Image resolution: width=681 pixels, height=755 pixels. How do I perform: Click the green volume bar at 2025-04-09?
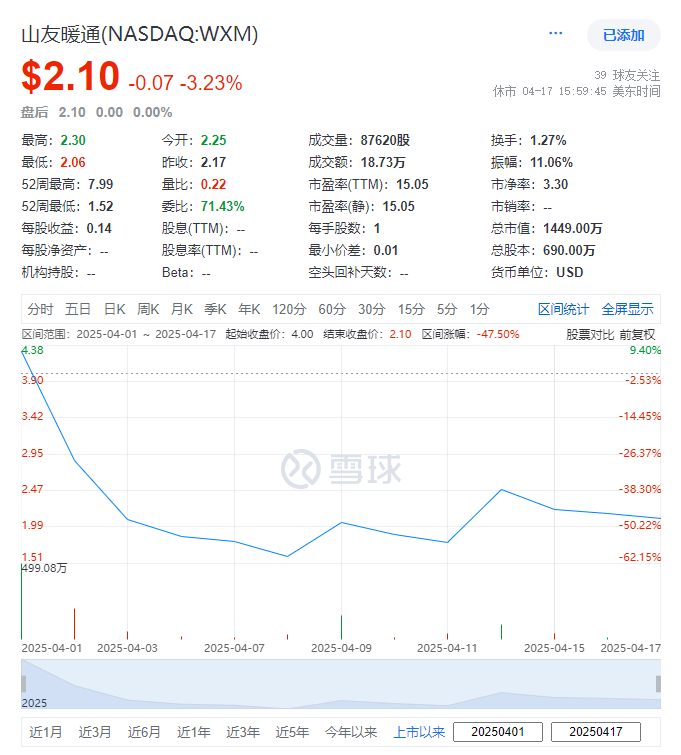[341, 627]
